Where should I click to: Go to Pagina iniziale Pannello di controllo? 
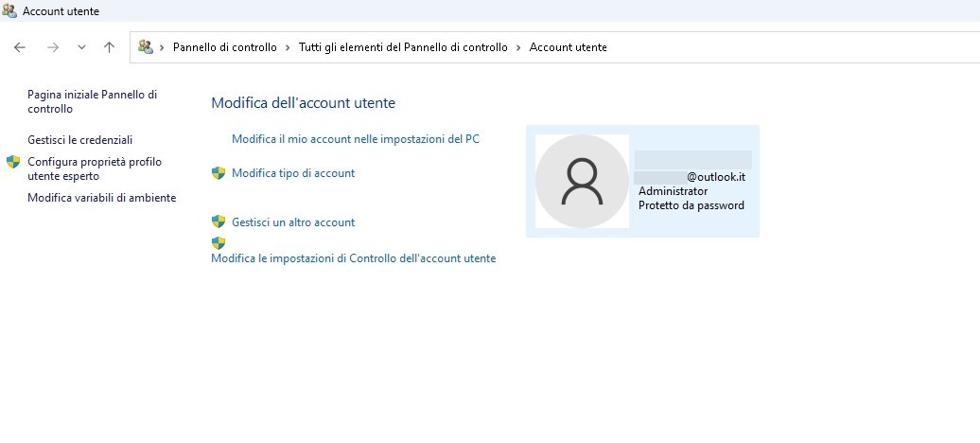coord(92,101)
